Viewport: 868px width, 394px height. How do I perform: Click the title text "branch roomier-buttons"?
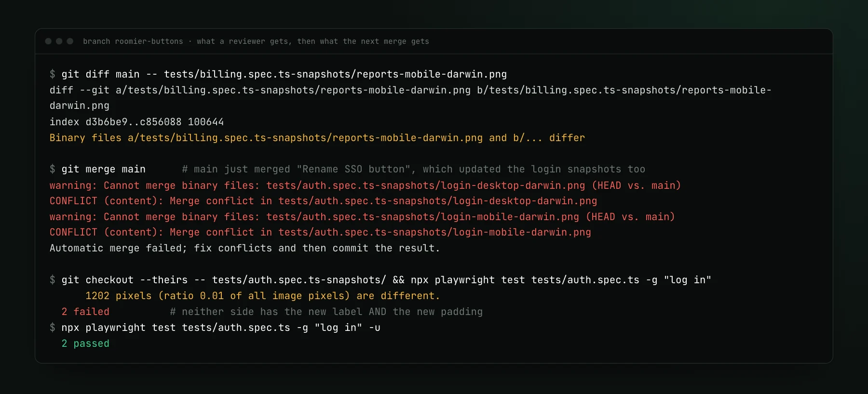pos(133,41)
